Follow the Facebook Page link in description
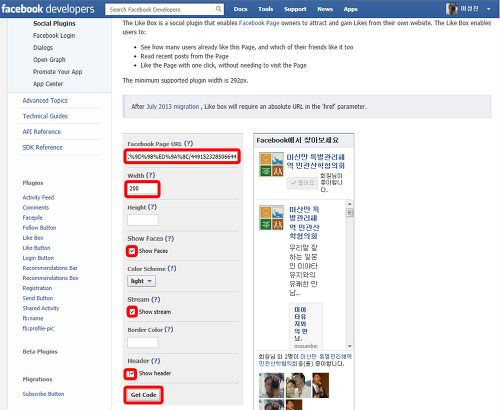Image resolution: width=500 pixels, height=410 pixels. coord(259,23)
